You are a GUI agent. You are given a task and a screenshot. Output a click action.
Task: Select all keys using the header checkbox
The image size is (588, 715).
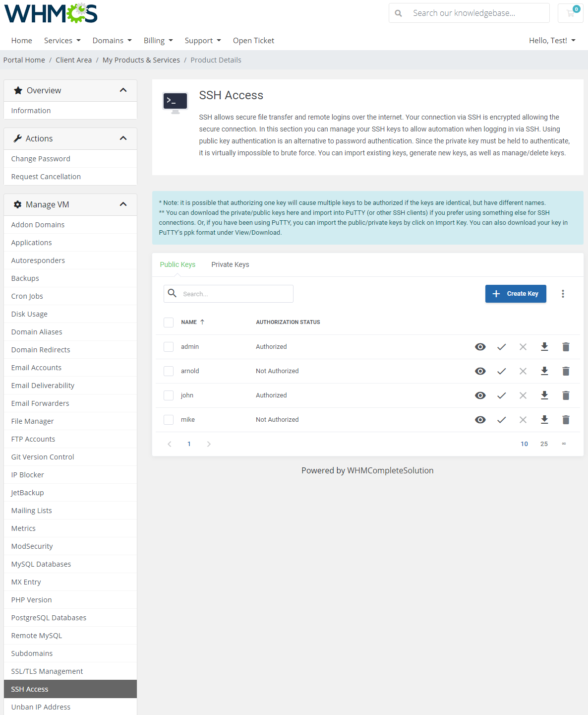pos(169,322)
